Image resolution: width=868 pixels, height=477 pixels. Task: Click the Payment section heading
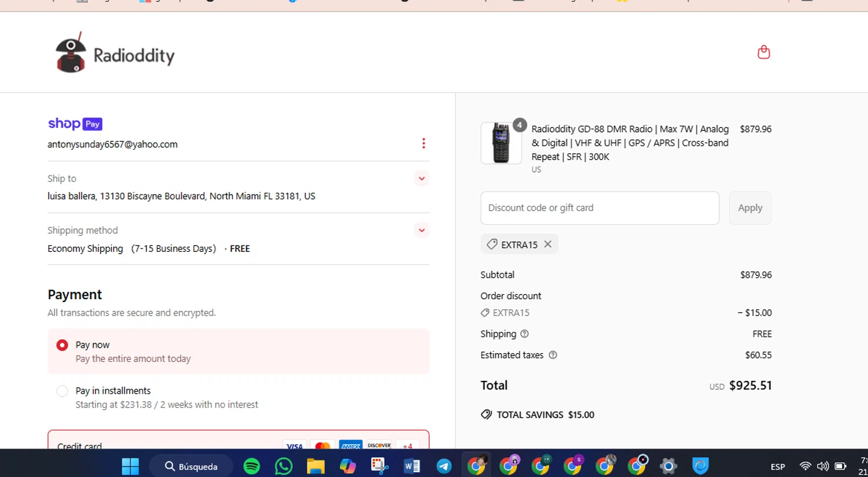tap(75, 295)
